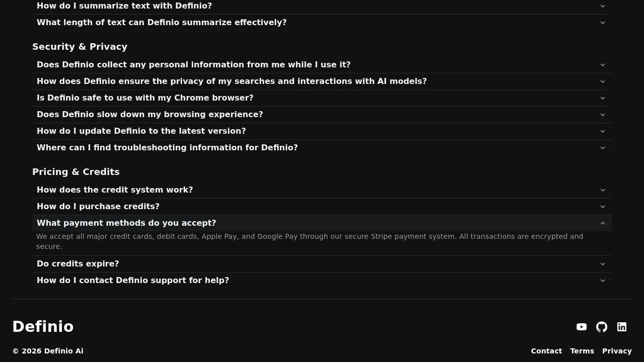This screenshot has height=362, width=644.
Task: Expand the search privacy question
Action: click(322, 81)
